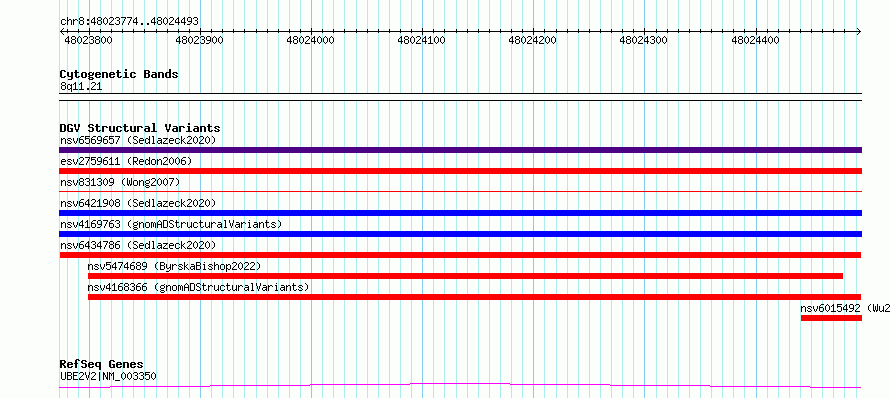The height and width of the screenshot is (398, 890).
Task: Click the nsv6569657 (Sedlazeck2020) label
Action: tap(138, 140)
